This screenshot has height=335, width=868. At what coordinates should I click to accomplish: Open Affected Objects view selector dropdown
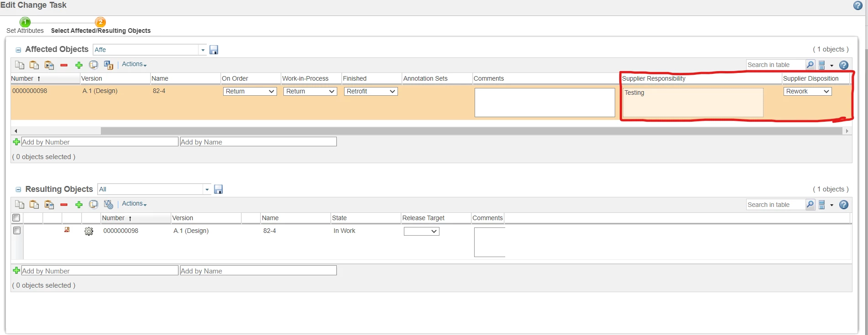[203, 50]
